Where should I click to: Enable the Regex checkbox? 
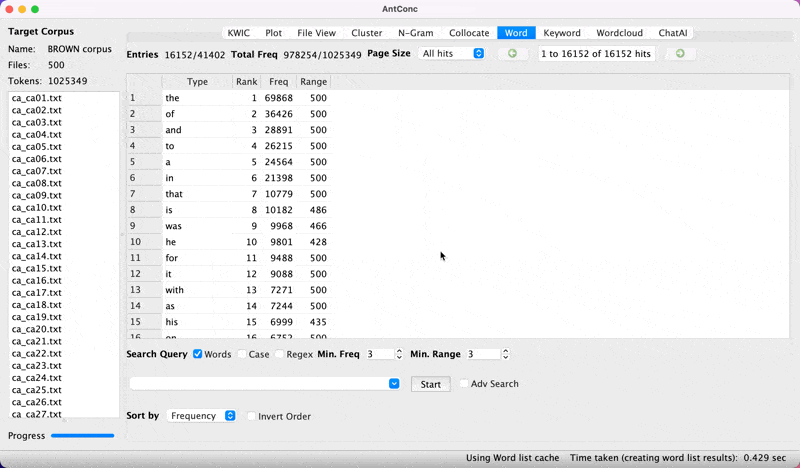[279, 354]
